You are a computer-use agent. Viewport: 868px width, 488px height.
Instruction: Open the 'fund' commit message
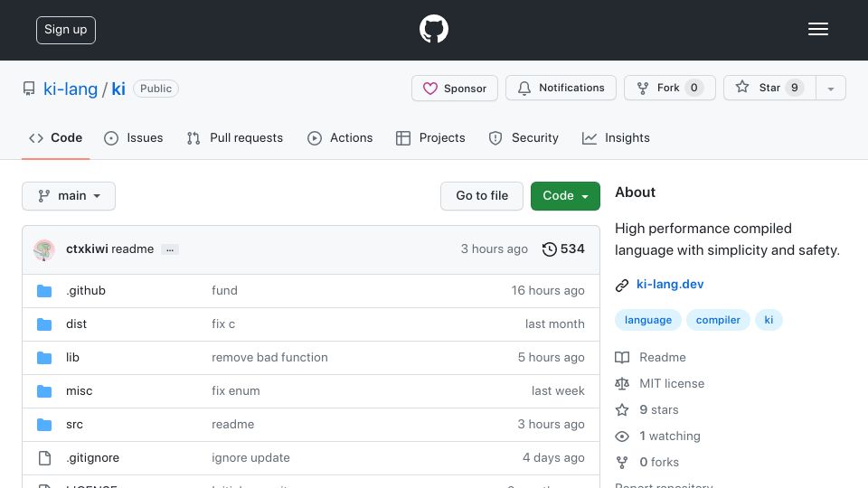[224, 290]
